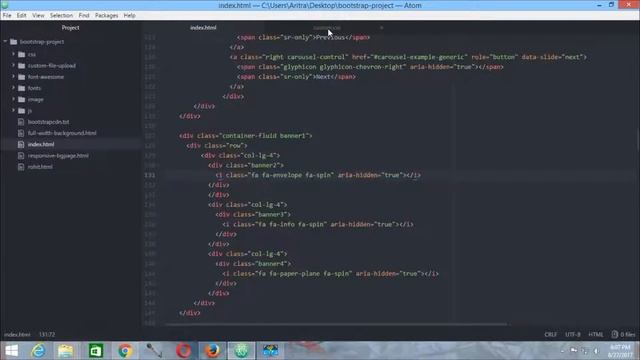Click the fa-info fa-spin code line
Image resolution: width=640 pixels, height=360 pixels.
pyautogui.click(x=318, y=224)
